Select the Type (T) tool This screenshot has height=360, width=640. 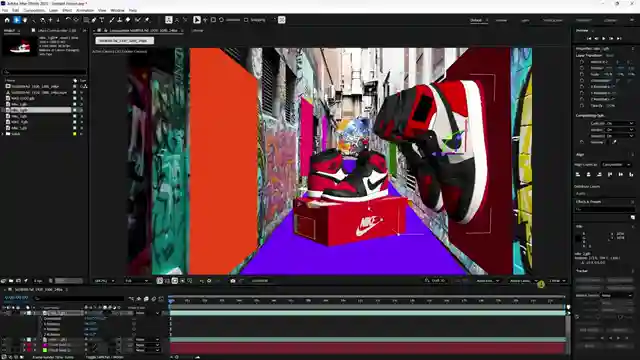click(102, 20)
